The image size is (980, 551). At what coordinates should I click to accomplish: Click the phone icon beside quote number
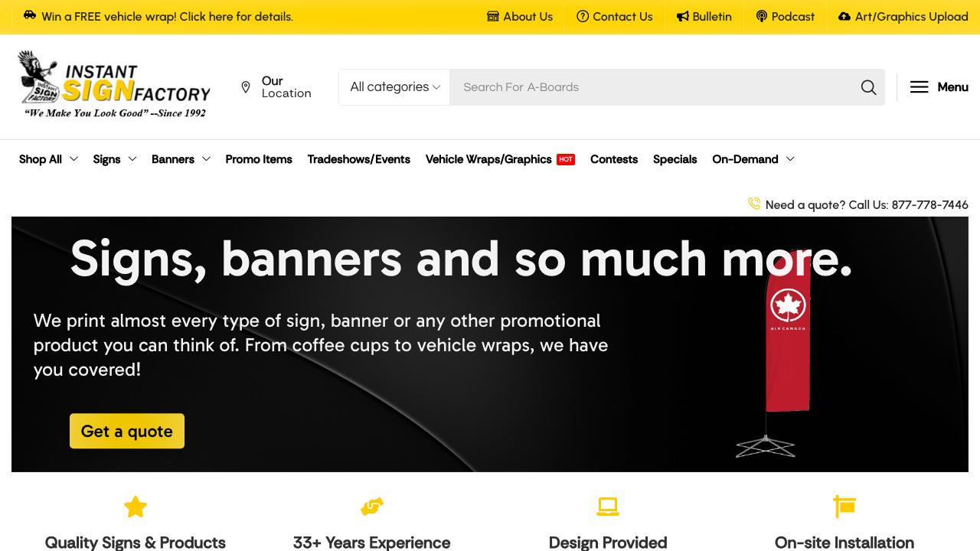coord(754,204)
